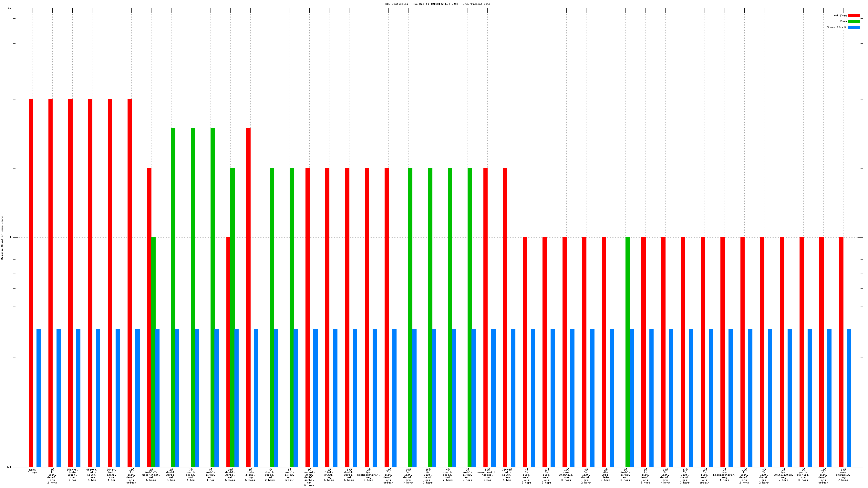This screenshot has height=488, width=868.
Task: Click the sa-accredit.habeas.com x-axis label
Action: tap(487, 474)
